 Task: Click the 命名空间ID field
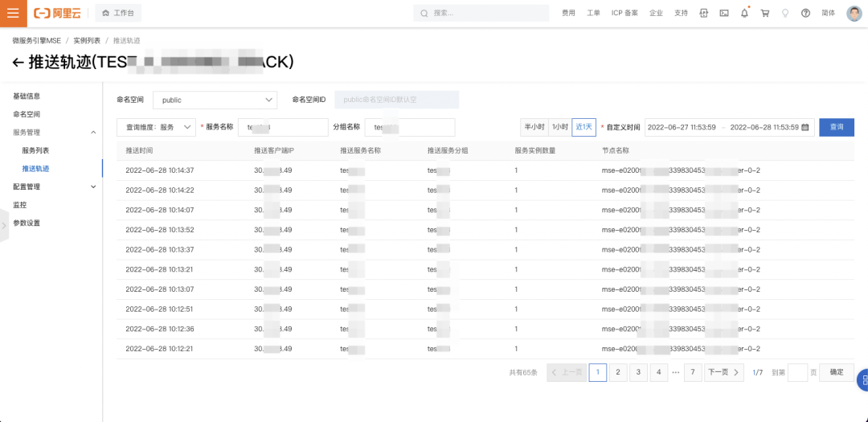tap(396, 100)
